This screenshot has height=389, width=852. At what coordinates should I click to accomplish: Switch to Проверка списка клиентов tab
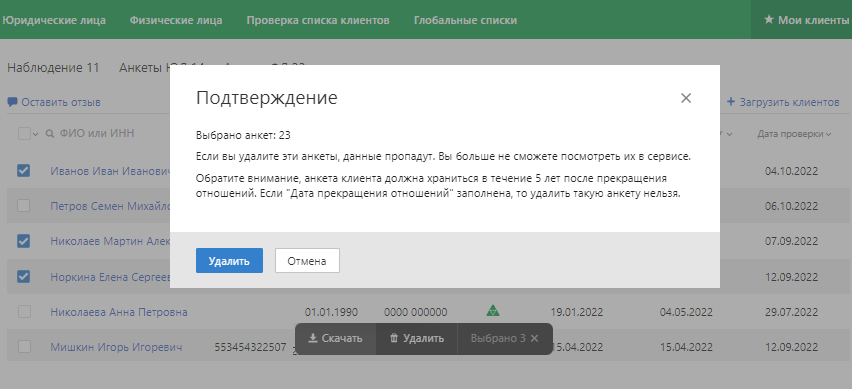[x=318, y=20]
